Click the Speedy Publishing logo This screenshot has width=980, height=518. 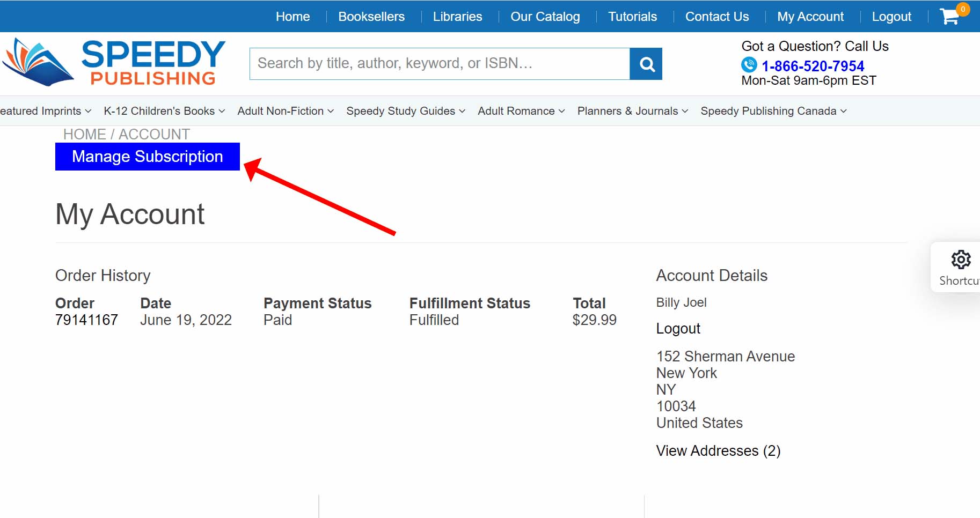114,62
